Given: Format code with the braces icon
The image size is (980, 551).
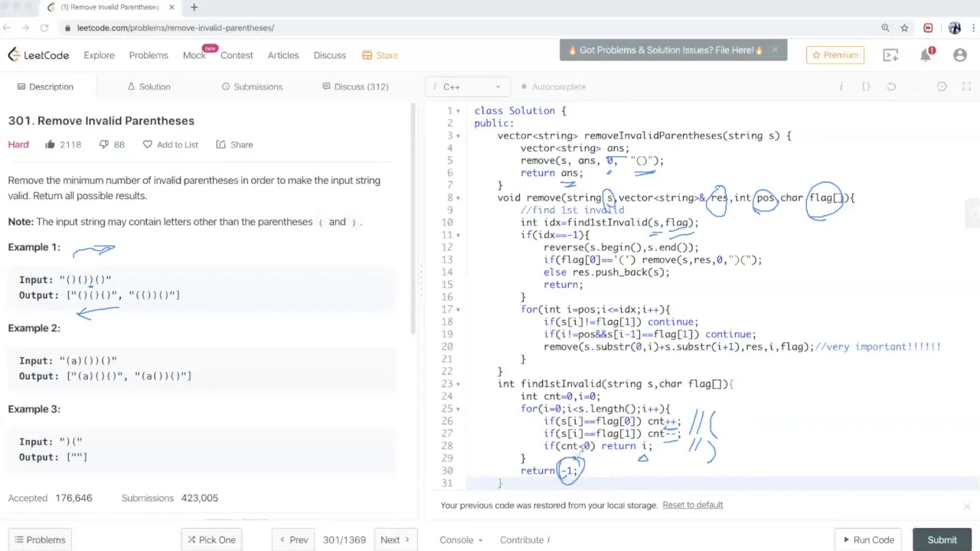Looking at the screenshot, I should [866, 86].
